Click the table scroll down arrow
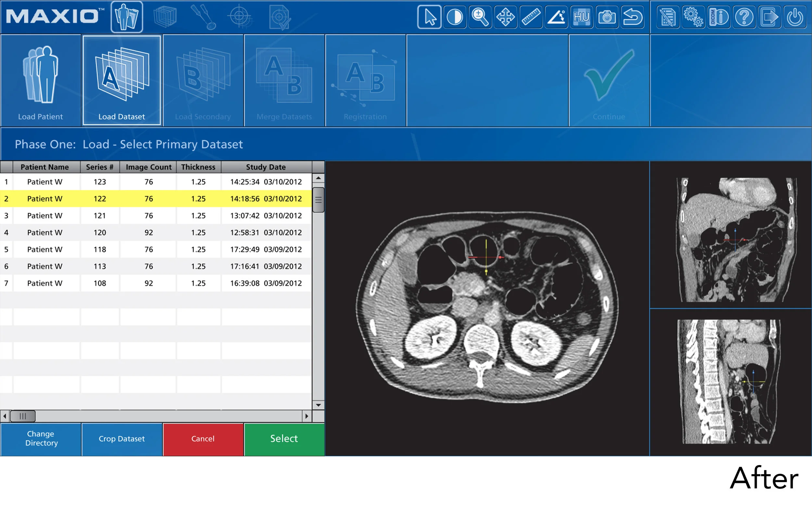 click(x=318, y=405)
